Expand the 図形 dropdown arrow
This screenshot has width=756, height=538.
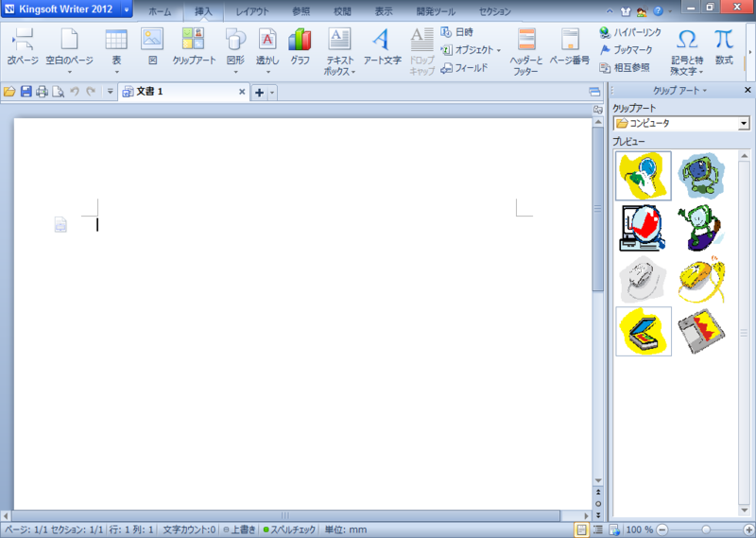[x=235, y=73]
